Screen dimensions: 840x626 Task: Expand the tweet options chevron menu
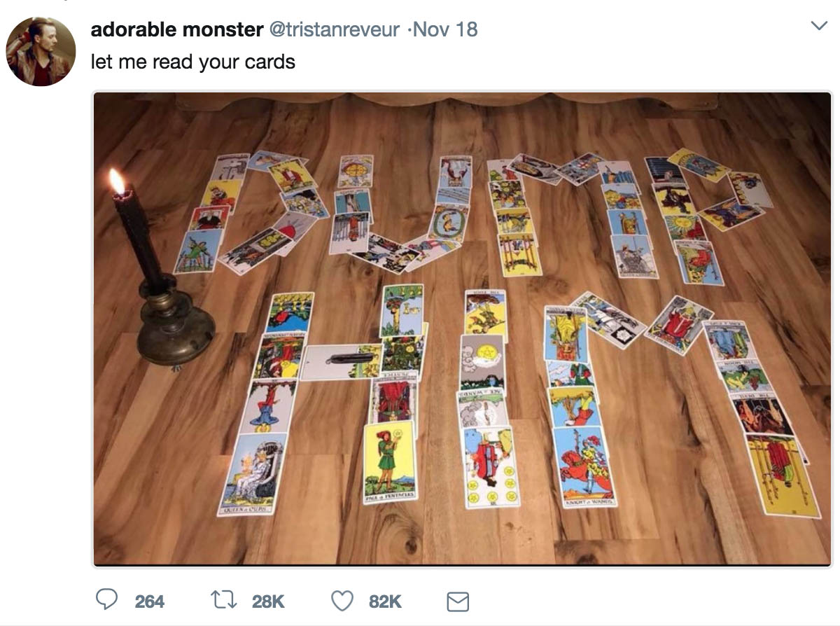point(818,26)
